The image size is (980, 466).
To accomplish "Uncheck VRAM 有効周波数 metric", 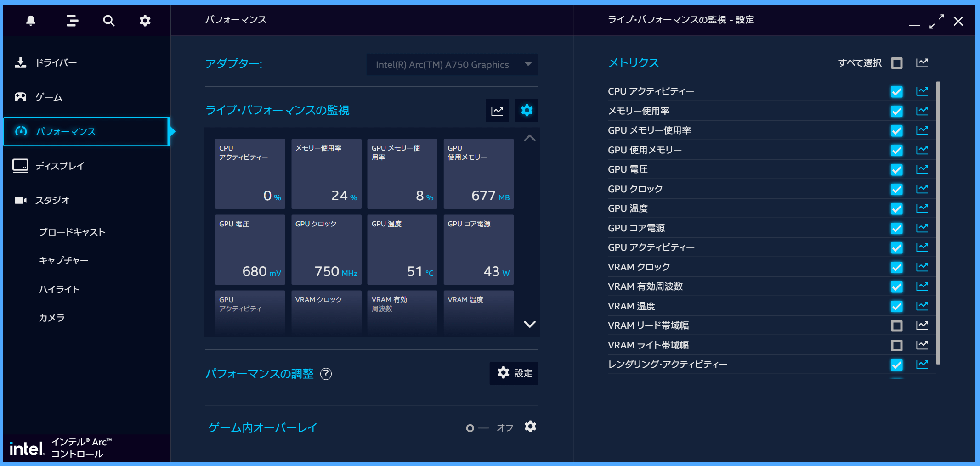I will 897,287.
